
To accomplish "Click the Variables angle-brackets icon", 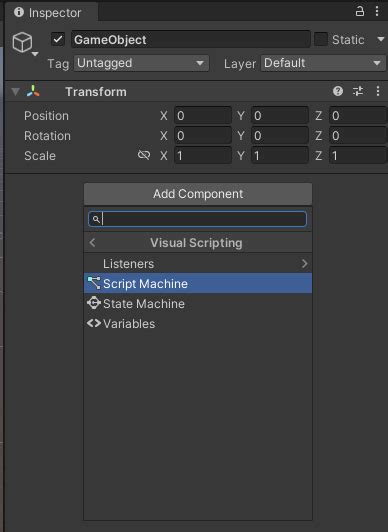I will (94, 323).
